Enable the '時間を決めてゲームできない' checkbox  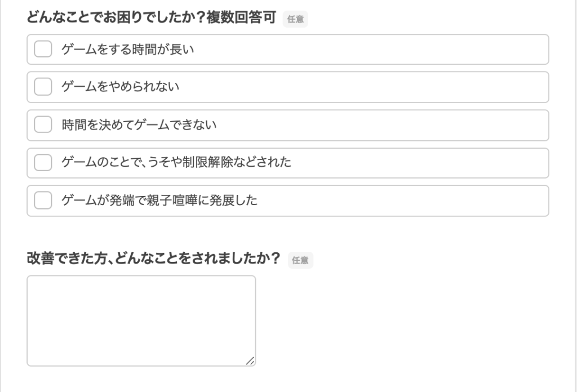pos(43,124)
